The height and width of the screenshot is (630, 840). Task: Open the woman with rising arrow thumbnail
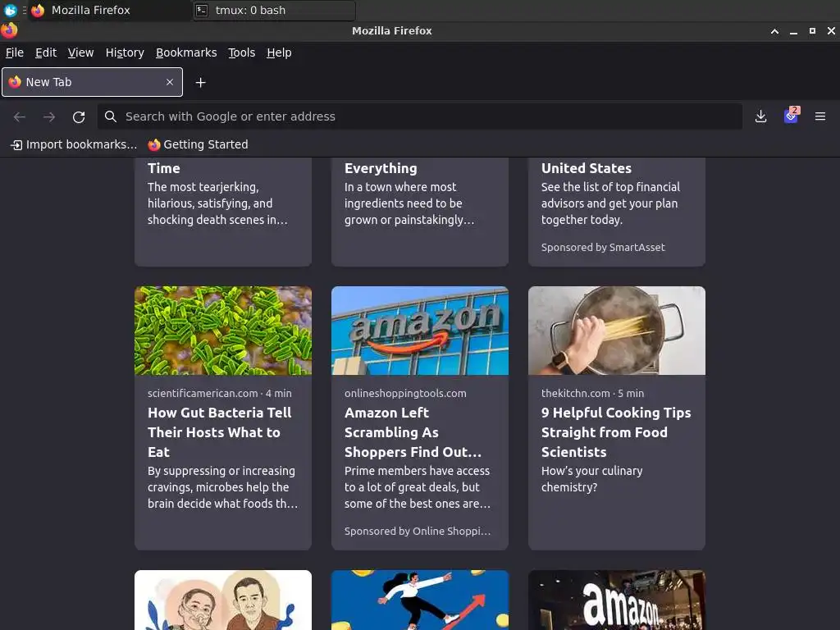point(419,600)
